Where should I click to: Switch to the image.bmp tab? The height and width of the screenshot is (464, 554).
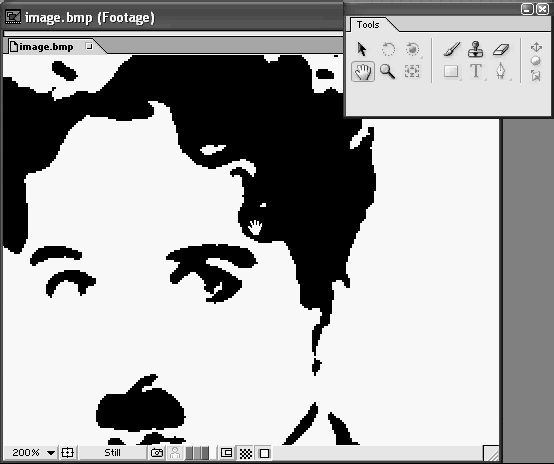(46, 47)
